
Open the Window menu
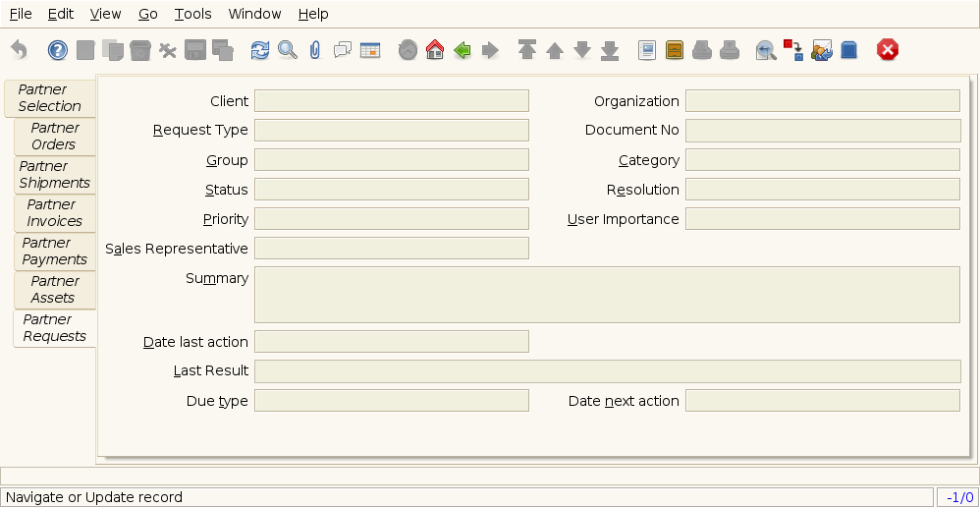[x=254, y=14]
